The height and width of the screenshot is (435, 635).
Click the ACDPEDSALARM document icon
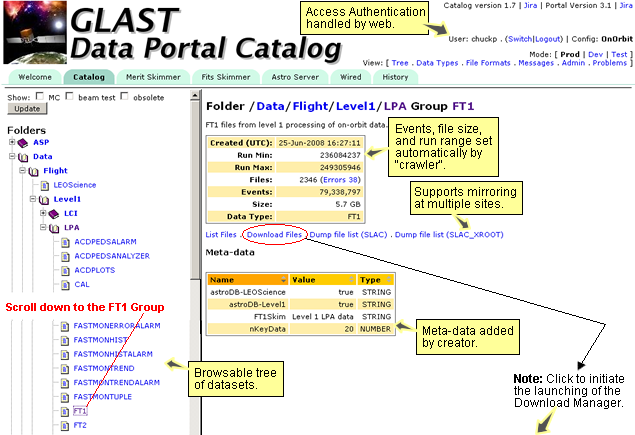[x=65, y=242]
